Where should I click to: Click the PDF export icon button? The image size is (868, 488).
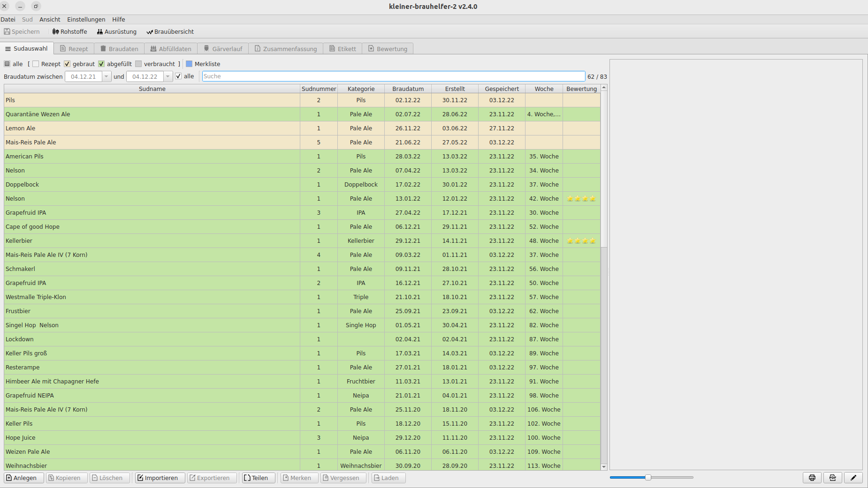tap(832, 478)
